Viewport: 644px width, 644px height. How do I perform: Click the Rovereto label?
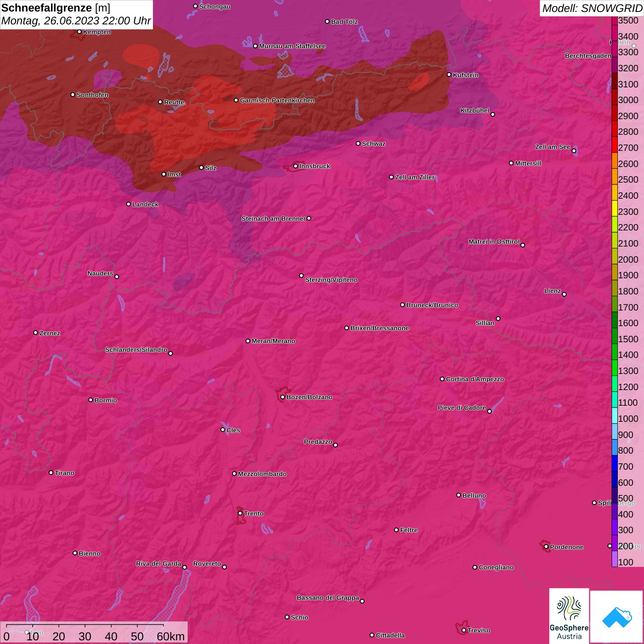pos(207,563)
